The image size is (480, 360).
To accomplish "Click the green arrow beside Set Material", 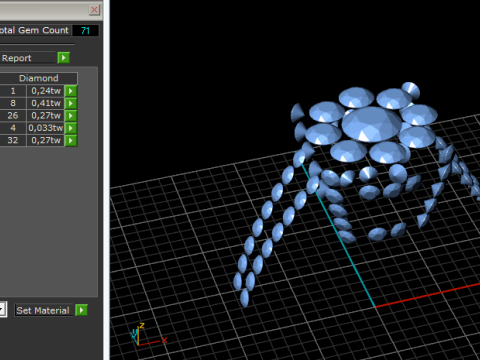I will (x=81, y=310).
